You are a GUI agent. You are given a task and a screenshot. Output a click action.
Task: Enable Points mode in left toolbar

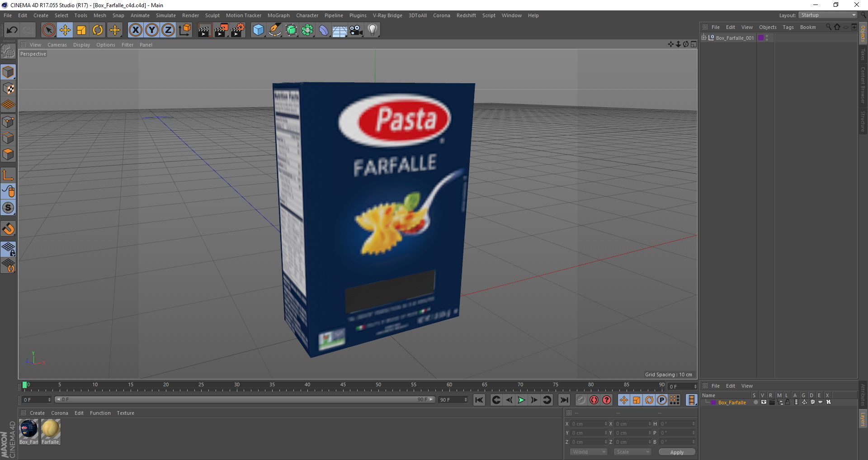8,121
